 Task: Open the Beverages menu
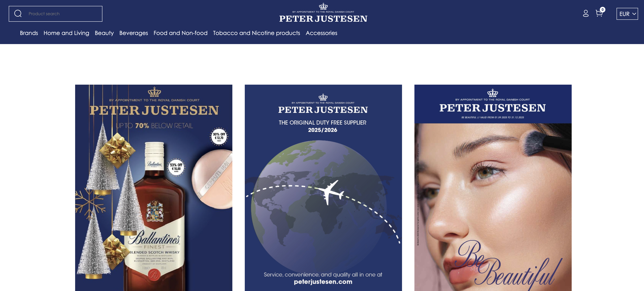tap(134, 33)
